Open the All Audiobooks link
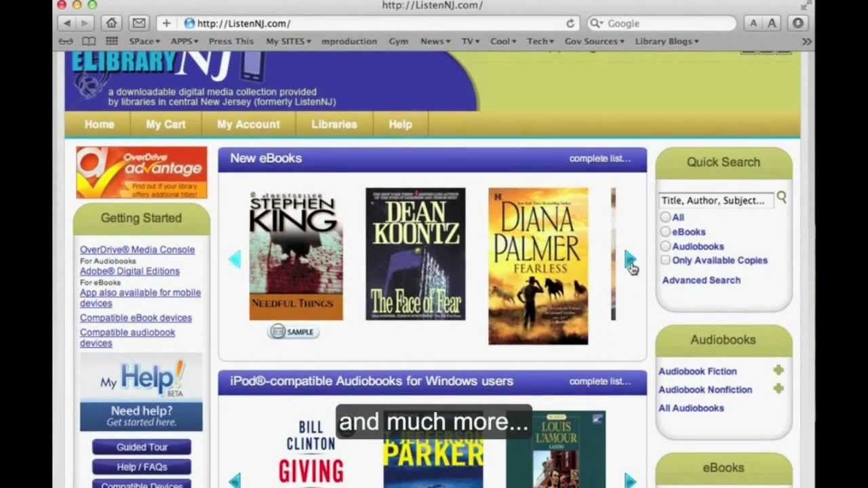The image size is (868, 488). click(x=691, y=408)
